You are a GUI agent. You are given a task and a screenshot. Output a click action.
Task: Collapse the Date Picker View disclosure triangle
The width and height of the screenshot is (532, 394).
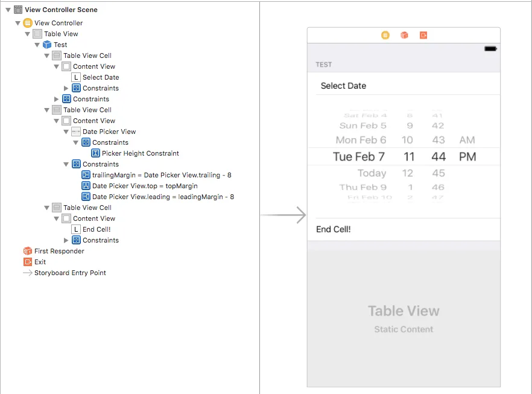[66, 132]
